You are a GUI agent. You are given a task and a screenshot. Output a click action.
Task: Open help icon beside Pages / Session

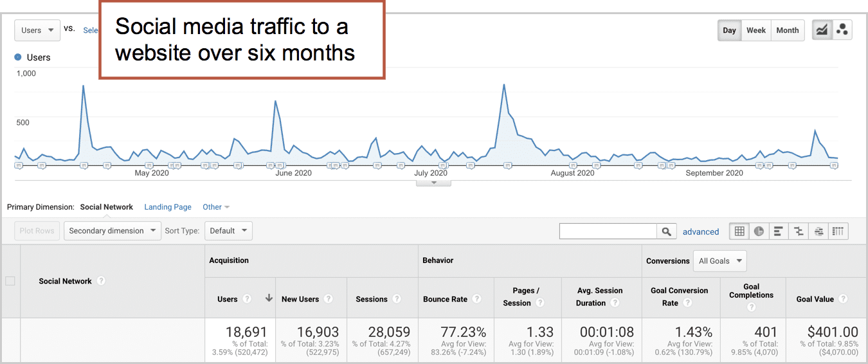click(540, 303)
